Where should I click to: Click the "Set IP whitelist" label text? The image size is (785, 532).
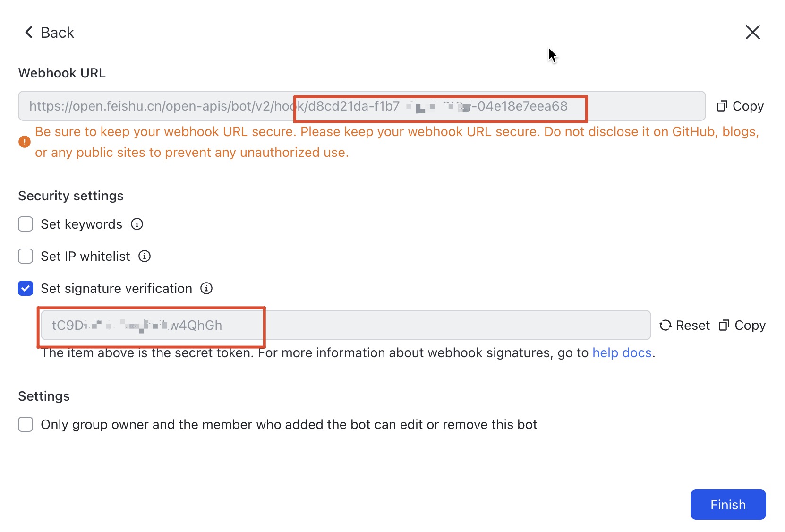pos(85,256)
